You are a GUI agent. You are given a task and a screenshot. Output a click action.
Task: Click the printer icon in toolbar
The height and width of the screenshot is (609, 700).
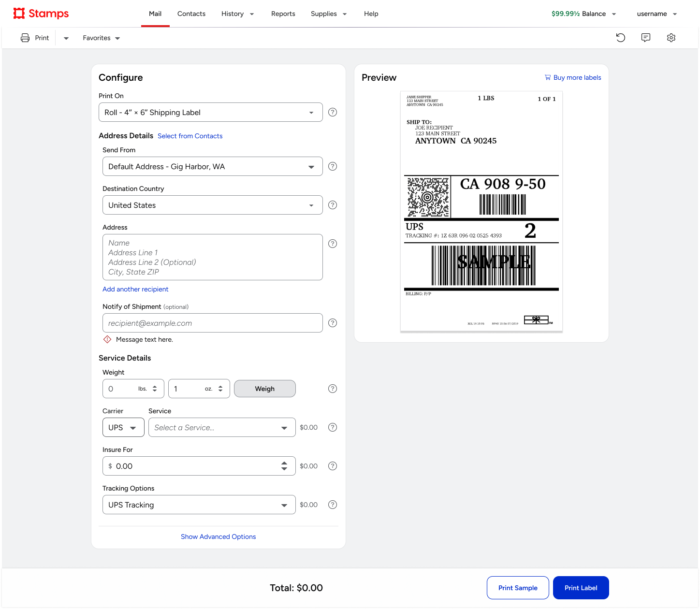[x=25, y=38]
